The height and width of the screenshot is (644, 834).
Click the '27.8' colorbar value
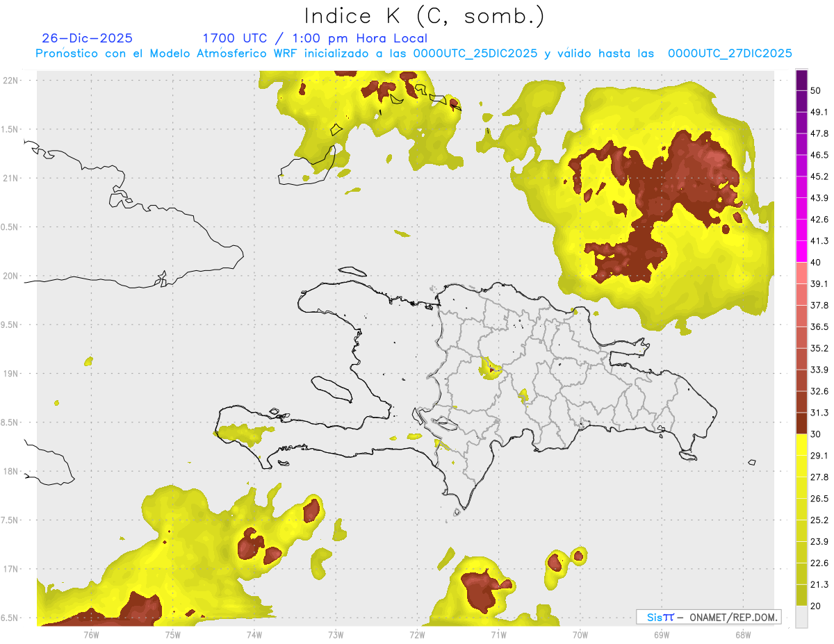(x=820, y=477)
